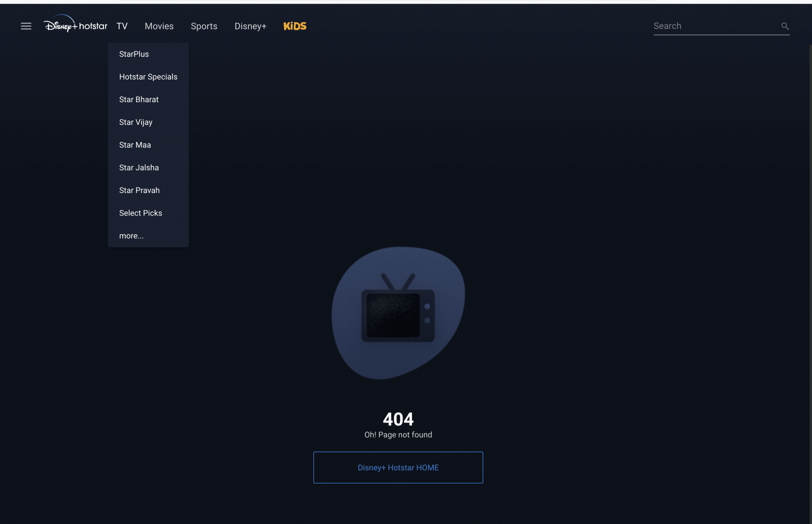Select the KIDS section in the navbar
Image resolution: width=812 pixels, height=524 pixels.
click(295, 26)
